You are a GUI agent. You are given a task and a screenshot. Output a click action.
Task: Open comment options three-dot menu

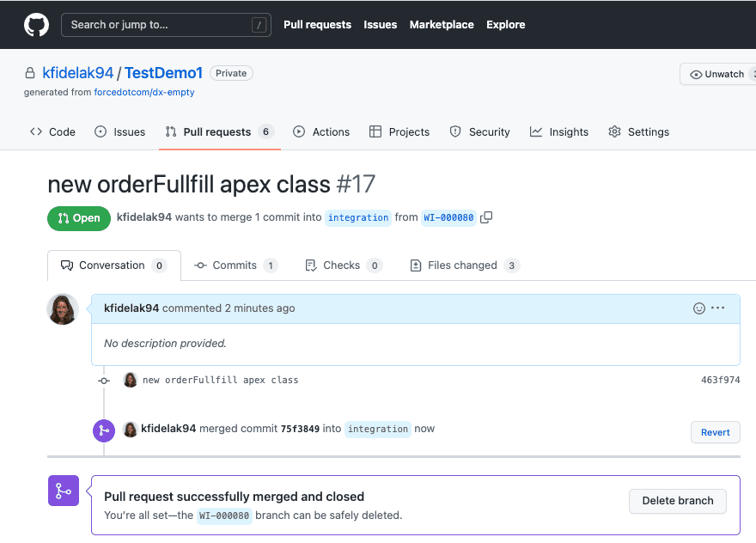click(x=718, y=308)
